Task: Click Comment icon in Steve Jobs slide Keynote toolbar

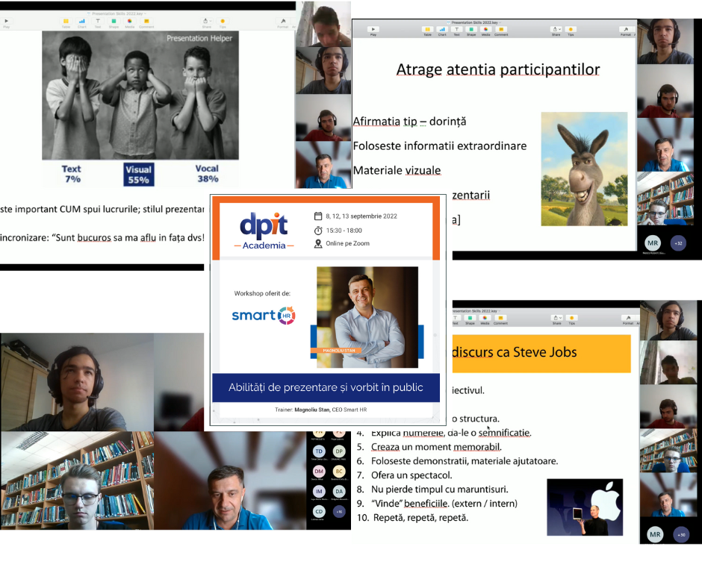Action: 500,318
